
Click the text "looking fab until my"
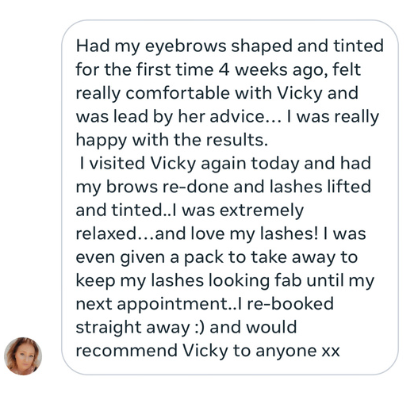point(291,281)
